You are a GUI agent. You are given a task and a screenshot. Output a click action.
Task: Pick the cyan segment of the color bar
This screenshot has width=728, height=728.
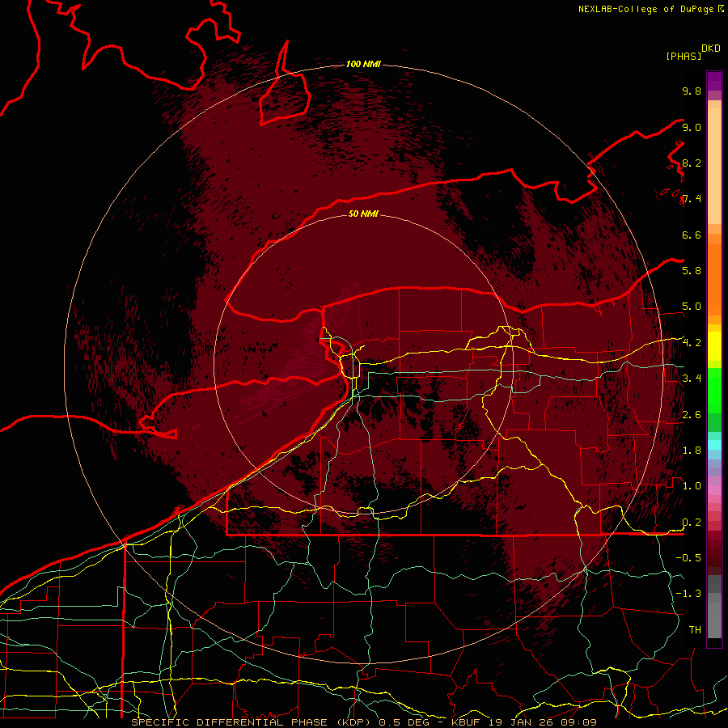tap(714, 445)
